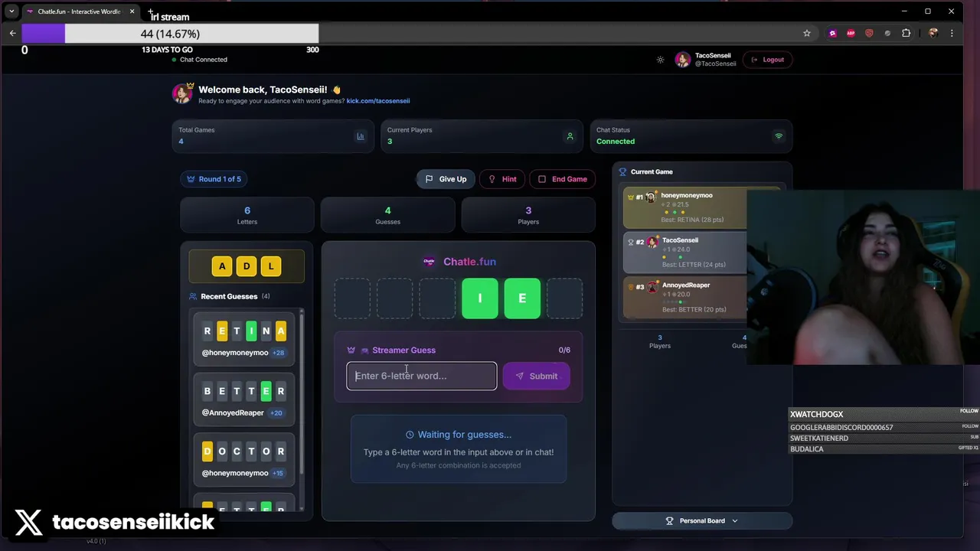
Task: Click the yellow A tile in letters panel
Action: point(222,266)
